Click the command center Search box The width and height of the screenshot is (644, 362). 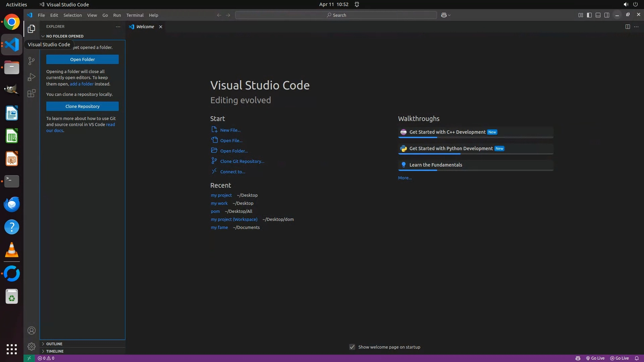[336, 15]
